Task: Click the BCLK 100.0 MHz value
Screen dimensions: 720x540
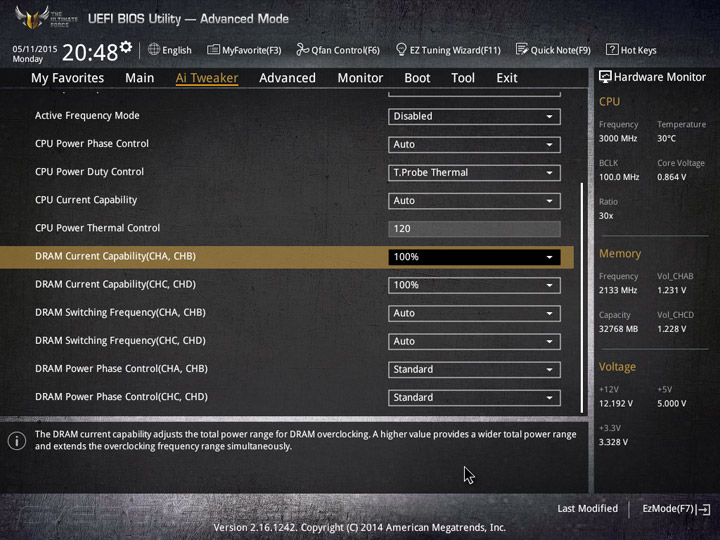Action: 619,177
